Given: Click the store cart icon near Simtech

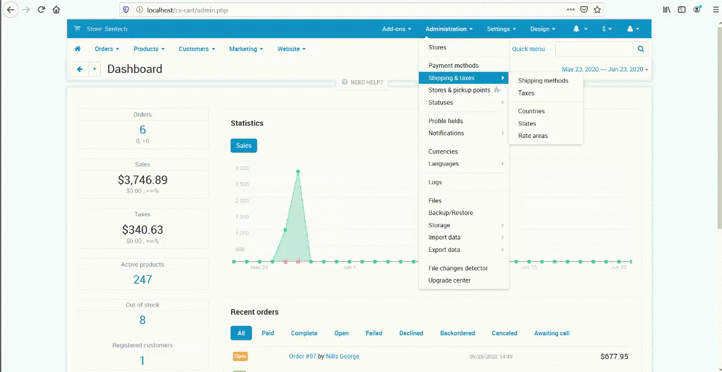Looking at the screenshot, I should click(x=77, y=29).
